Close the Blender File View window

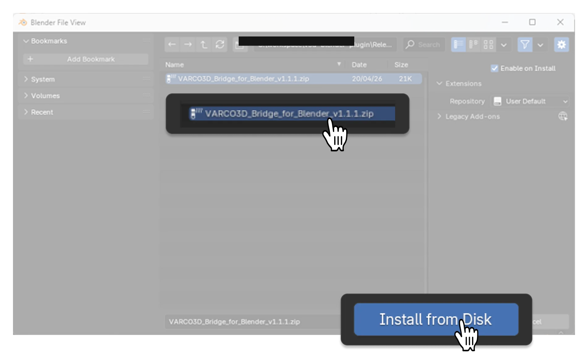[560, 22]
